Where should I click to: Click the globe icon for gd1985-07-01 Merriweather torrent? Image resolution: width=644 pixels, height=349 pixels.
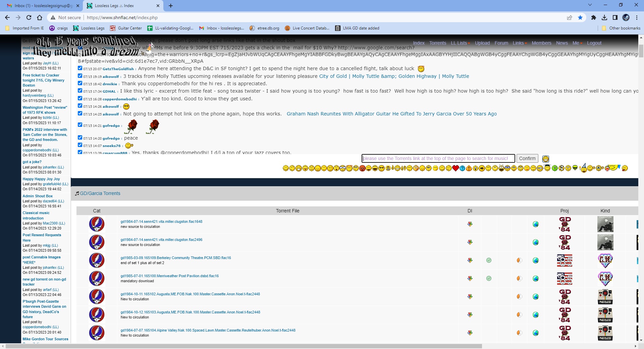[536, 279]
